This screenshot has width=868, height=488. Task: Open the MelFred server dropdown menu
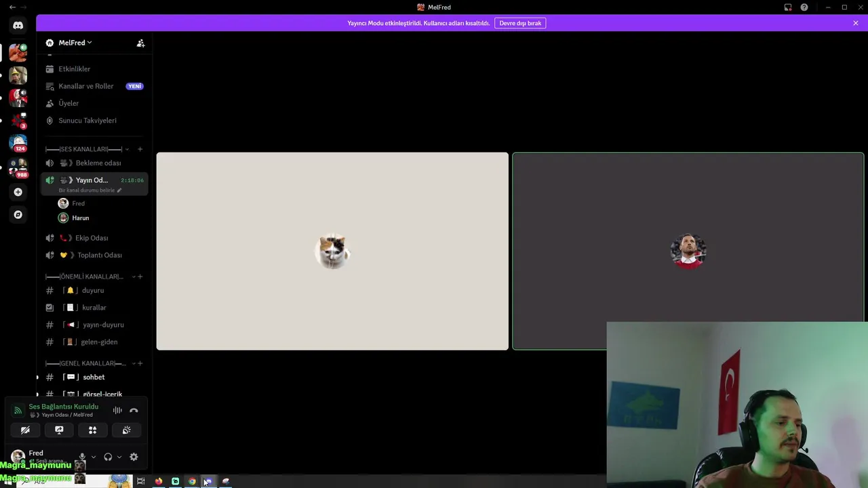click(75, 43)
